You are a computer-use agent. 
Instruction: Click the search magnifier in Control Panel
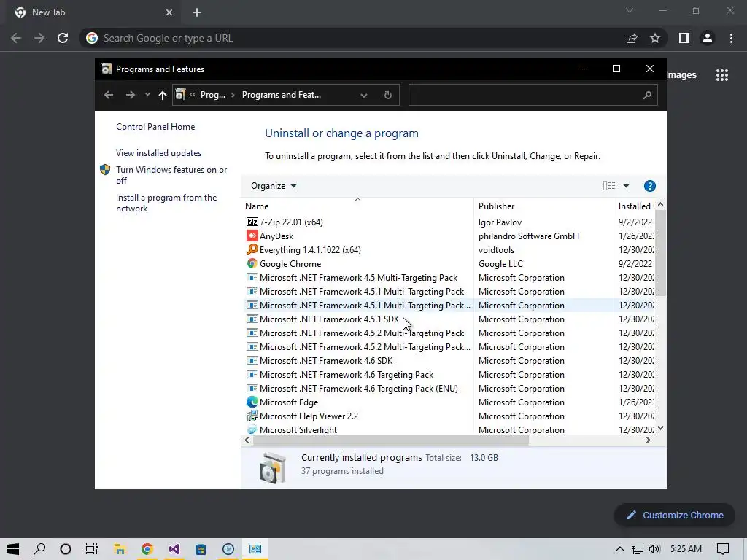pyautogui.click(x=647, y=95)
